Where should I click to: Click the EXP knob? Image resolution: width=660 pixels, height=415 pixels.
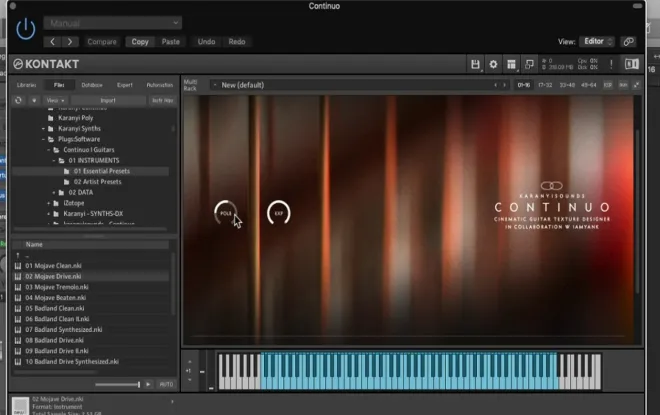(x=279, y=213)
